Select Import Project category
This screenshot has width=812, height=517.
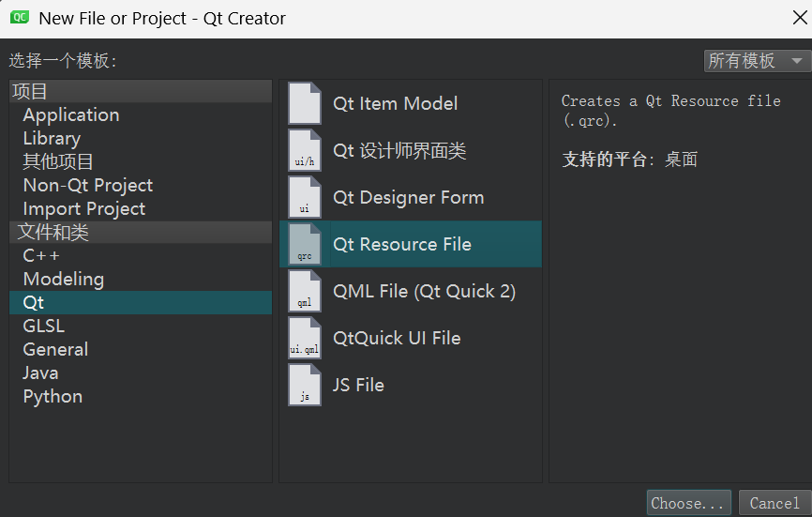tap(141, 208)
